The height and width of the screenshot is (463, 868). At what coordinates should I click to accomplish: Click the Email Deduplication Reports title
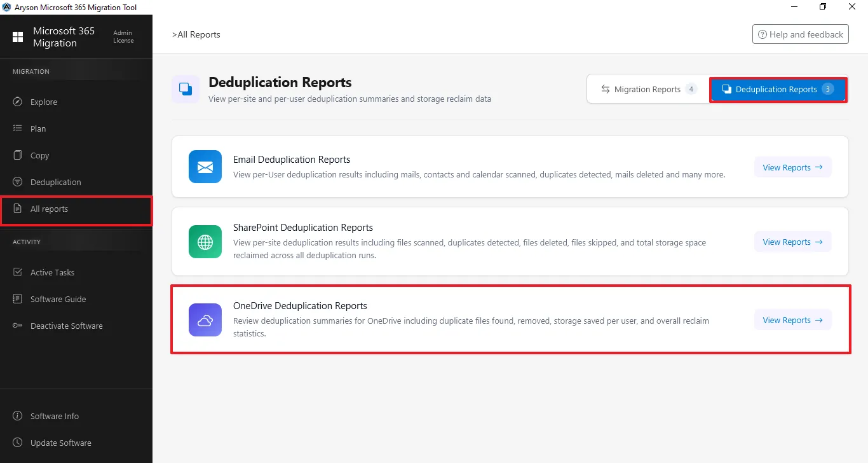point(292,159)
